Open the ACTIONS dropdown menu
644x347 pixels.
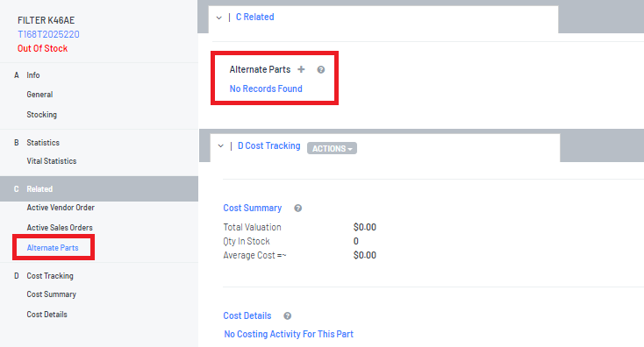coord(332,148)
